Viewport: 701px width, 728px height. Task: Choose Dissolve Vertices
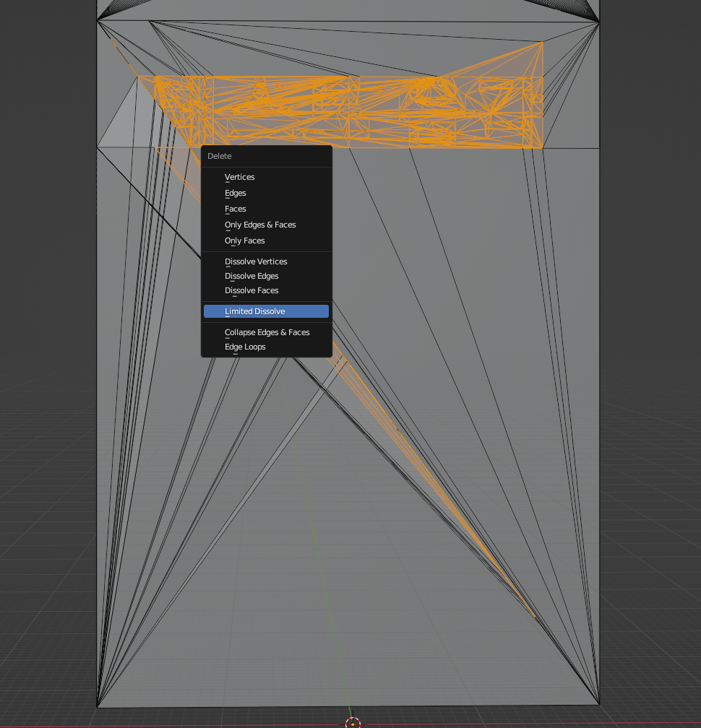266,261
